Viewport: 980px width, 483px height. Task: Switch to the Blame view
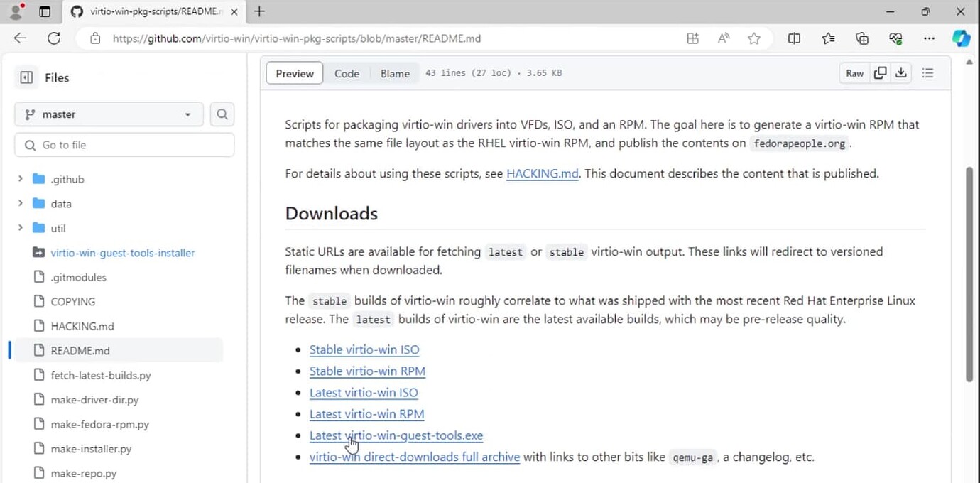tap(395, 73)
